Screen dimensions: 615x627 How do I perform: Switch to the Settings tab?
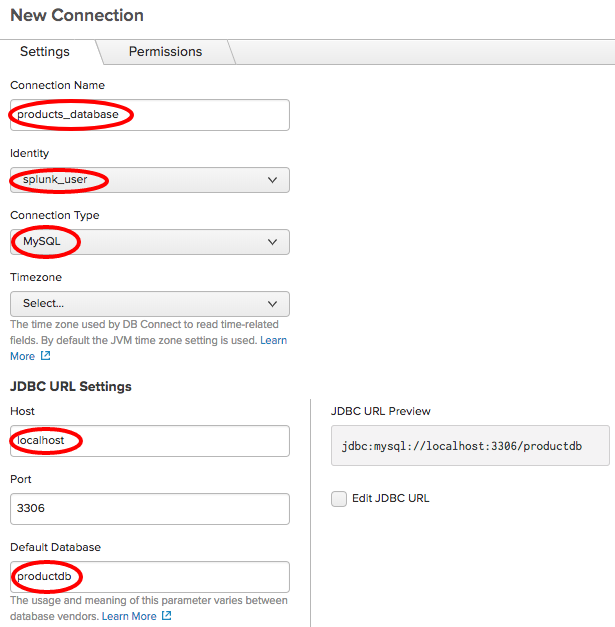[45, 52]
